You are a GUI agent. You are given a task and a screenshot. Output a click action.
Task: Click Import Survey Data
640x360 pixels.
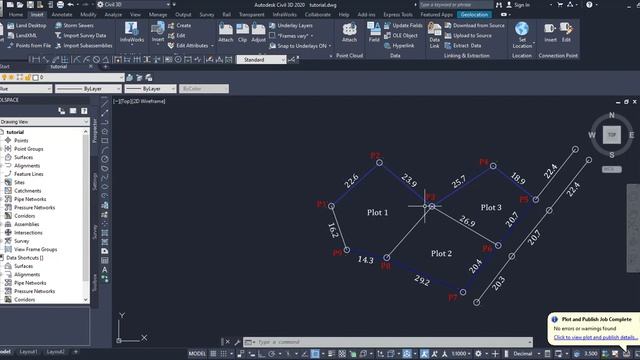pos(80,36)
